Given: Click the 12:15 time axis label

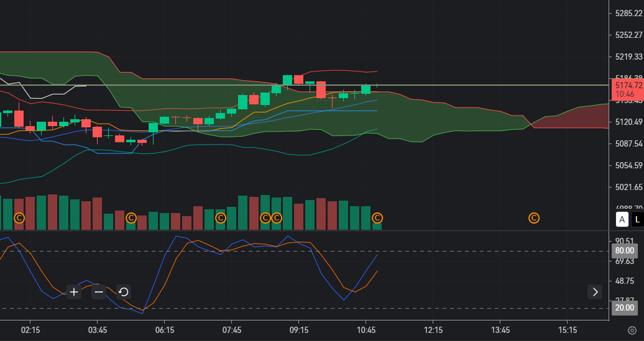Looking at the screenshot, I should (433, 330).
